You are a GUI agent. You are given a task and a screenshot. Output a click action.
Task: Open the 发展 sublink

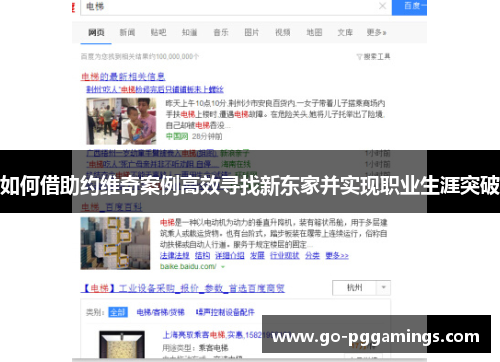tap(257, 256)
